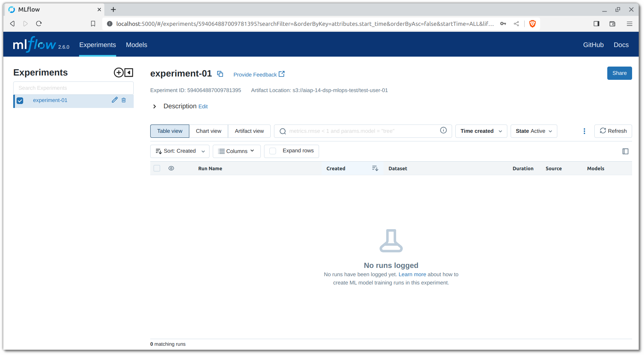Image resolution: width=644 pixels, height=355 pixels.
Task: View site information icon in address bar
Action: [x=110, y=24]
